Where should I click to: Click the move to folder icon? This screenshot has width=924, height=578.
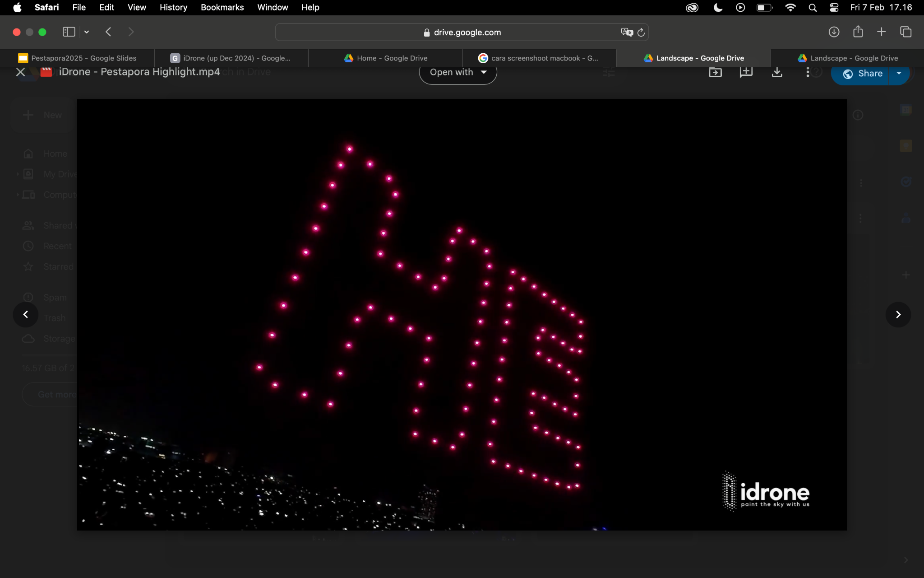tap(715, 72)
